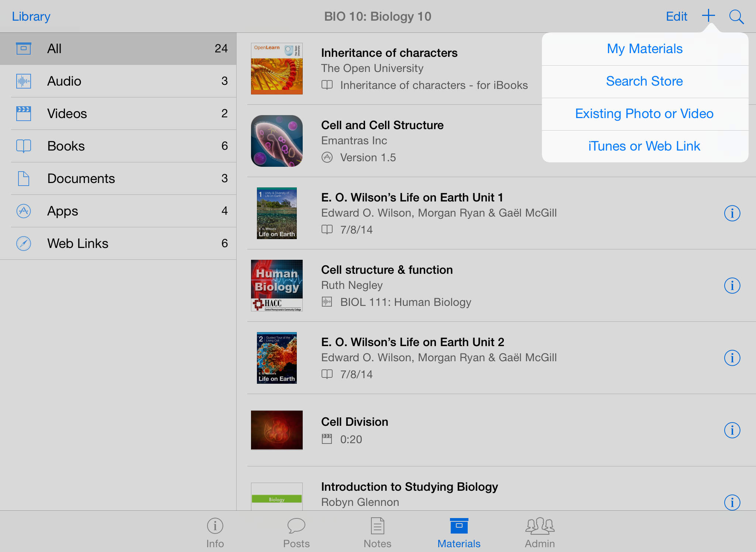Select the Audio category icon
This screenshot has width=756, height=552.
pyautogui.click(x=24, y=81)
